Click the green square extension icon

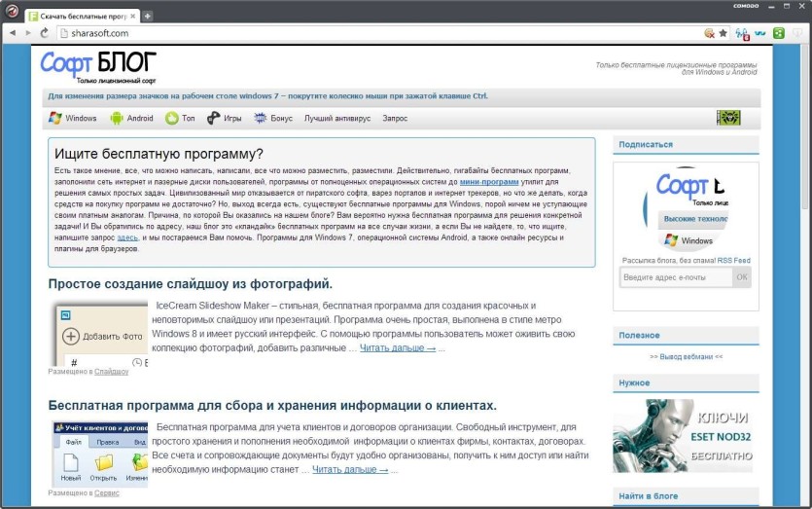pos(778,33)
